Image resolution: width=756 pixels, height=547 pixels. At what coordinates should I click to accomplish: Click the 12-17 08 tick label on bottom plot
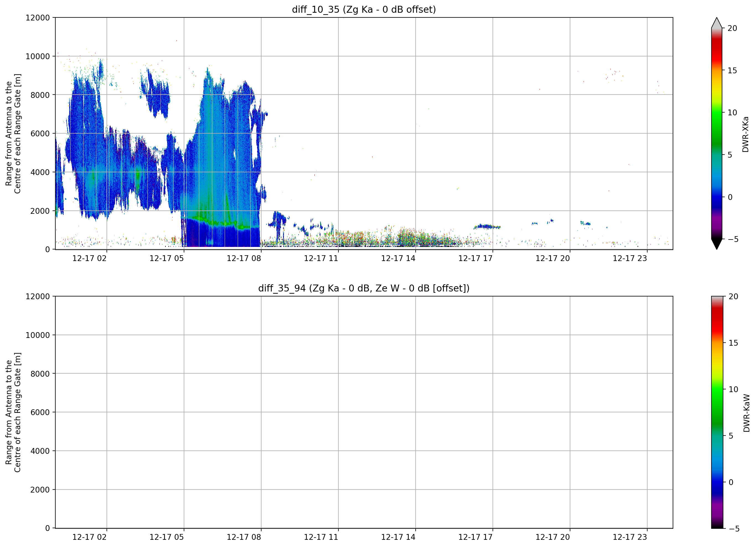(x=244, y=537)
